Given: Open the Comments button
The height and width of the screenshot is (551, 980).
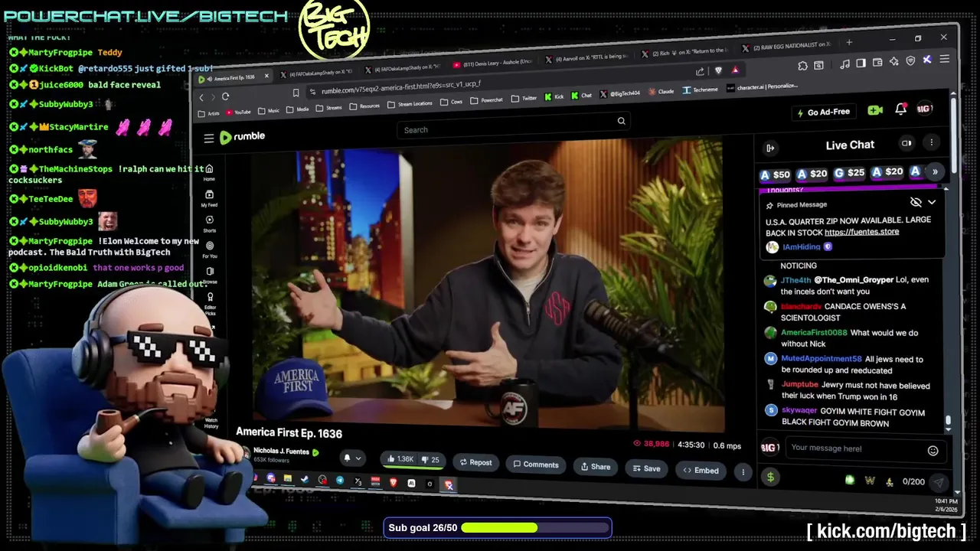Looking at the screenshot, I should click(x=536, y=465).
